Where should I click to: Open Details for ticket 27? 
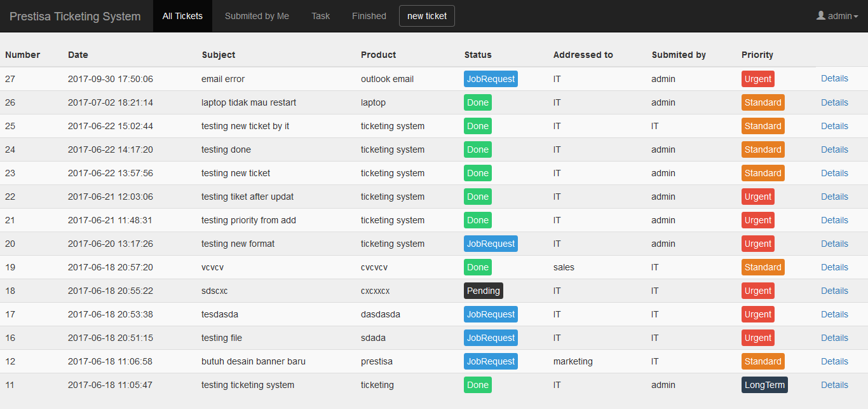point(834,79)
